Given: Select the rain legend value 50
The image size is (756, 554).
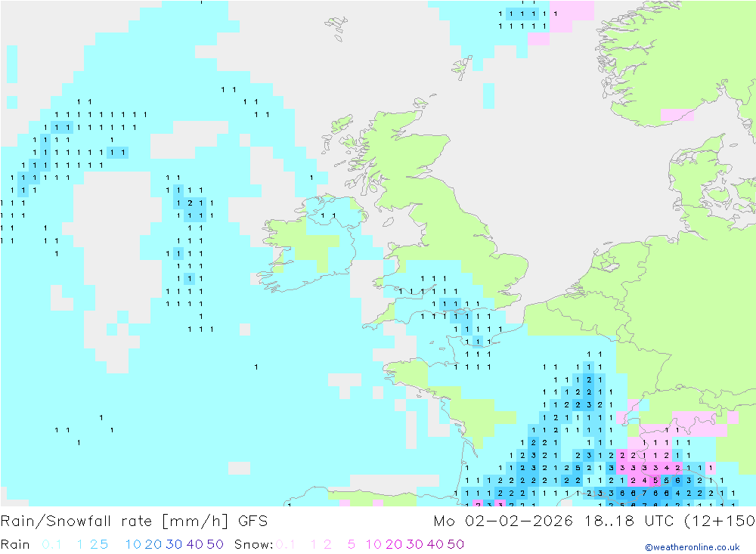Looking at the screenshot, I should pos(215,544).
